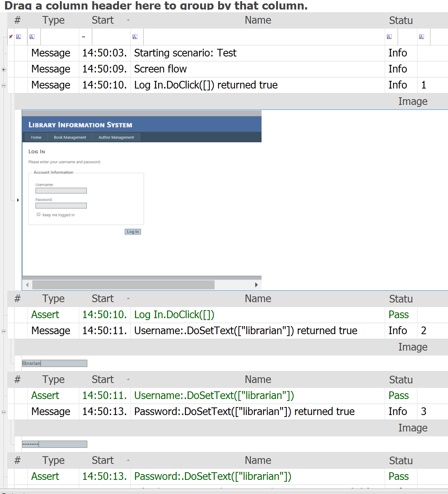Image resolution: width=448 pixels, height=494 pixels.
Task: Click the pin icon in the filter row
Action: click(x=11, y=37)
